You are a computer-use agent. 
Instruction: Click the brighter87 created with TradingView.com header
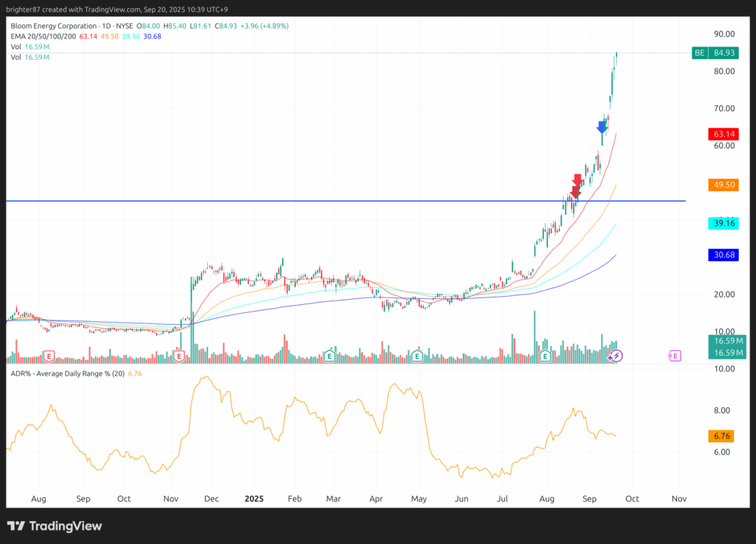coord(117,9)
